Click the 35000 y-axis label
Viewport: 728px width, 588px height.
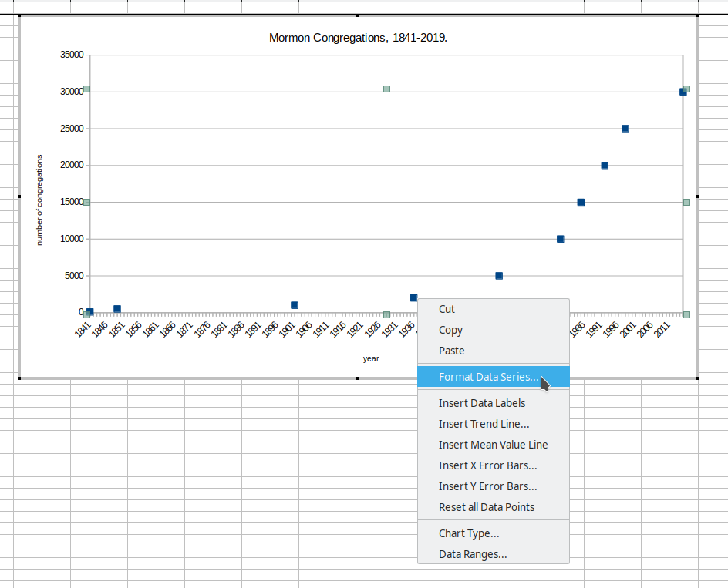click(x=72, y=55)
